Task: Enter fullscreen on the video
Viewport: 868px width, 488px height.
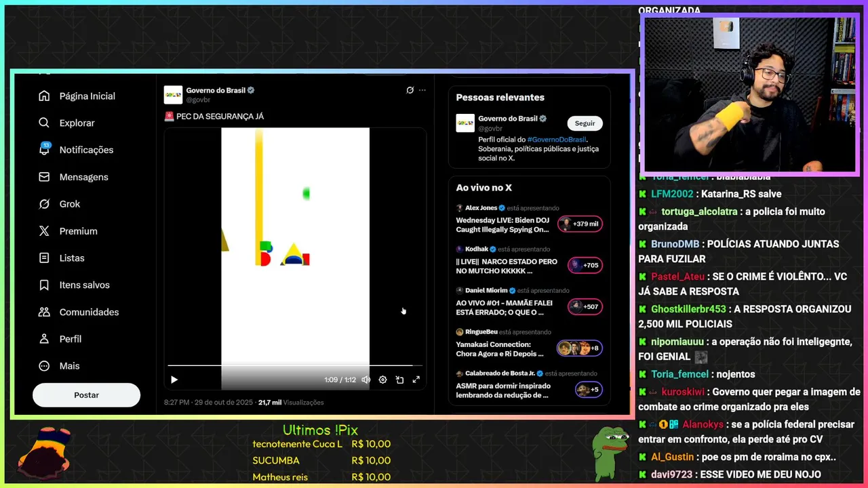Action: coord(416,380)
